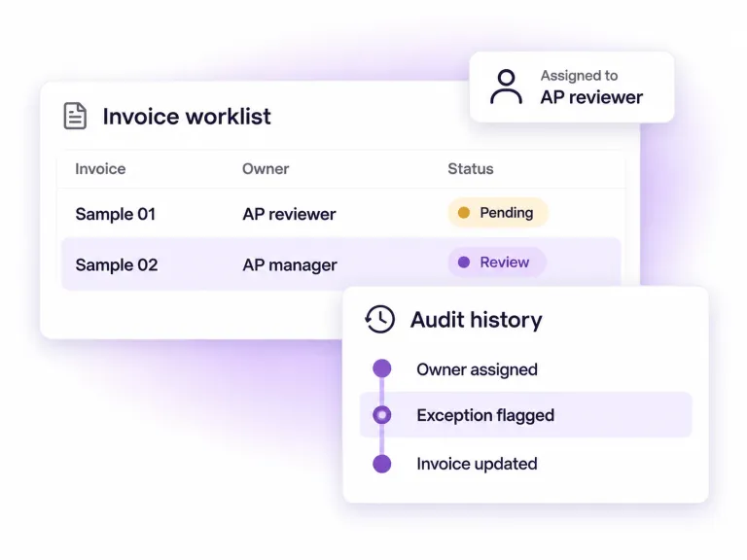Select the Review status badge
The image size is (747, 560).
(x=496, y=262)
